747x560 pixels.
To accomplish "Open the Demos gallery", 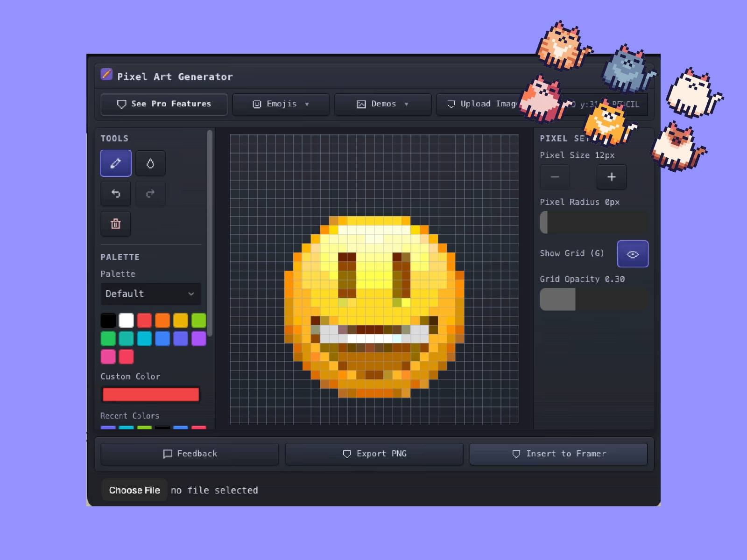I will (383, 104).
